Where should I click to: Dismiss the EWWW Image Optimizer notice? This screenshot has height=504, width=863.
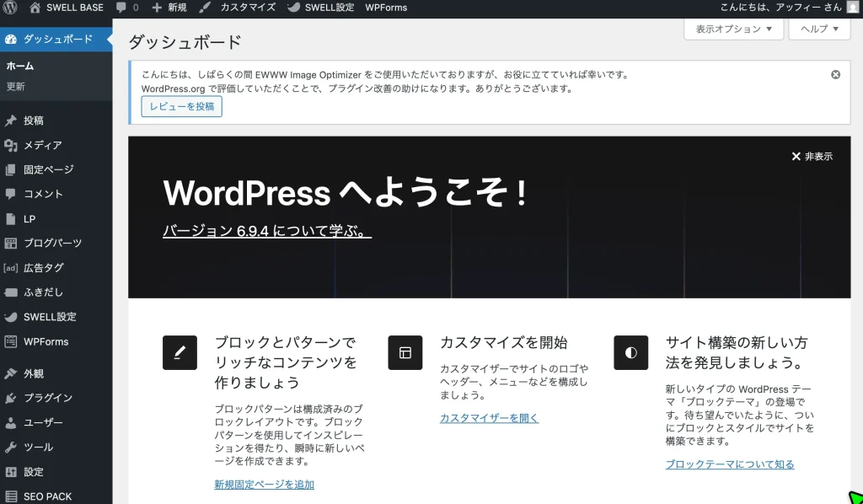[835, 74]
